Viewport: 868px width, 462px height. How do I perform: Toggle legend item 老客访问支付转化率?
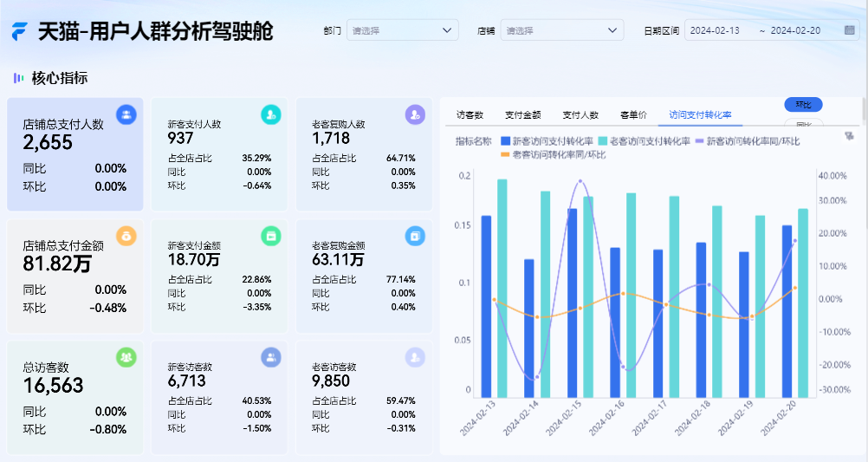[644, 141]
